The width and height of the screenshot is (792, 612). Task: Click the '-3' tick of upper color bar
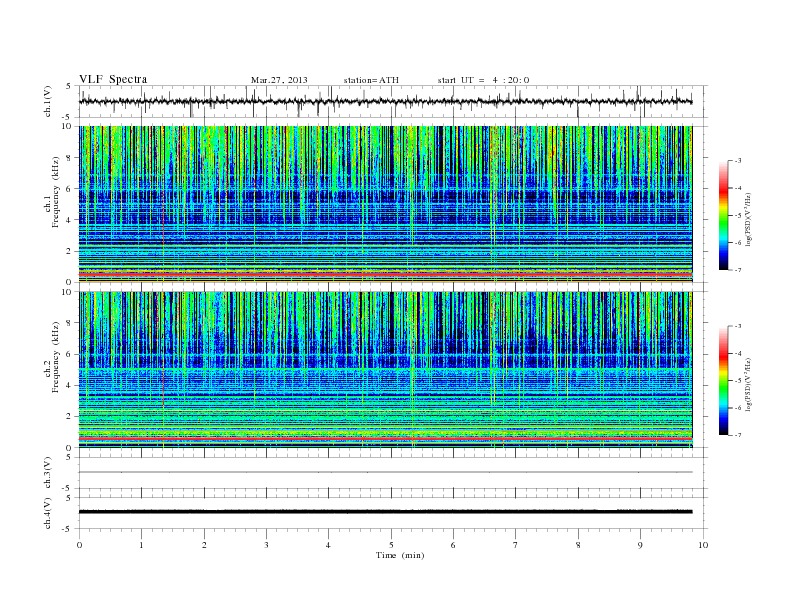(x=738, y=161)
